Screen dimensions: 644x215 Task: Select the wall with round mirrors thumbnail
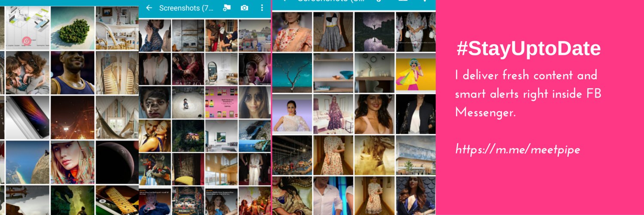point(374,73)
